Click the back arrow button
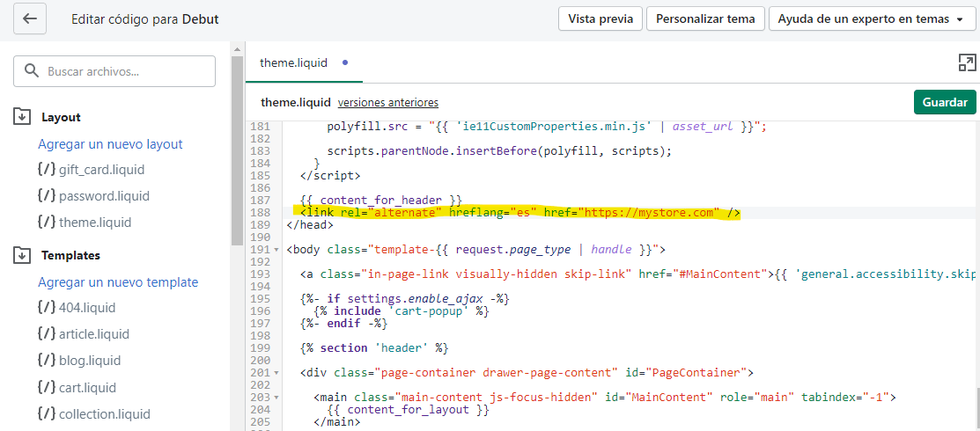The height and width of the screenshot is (431, 980). point(30,18)
